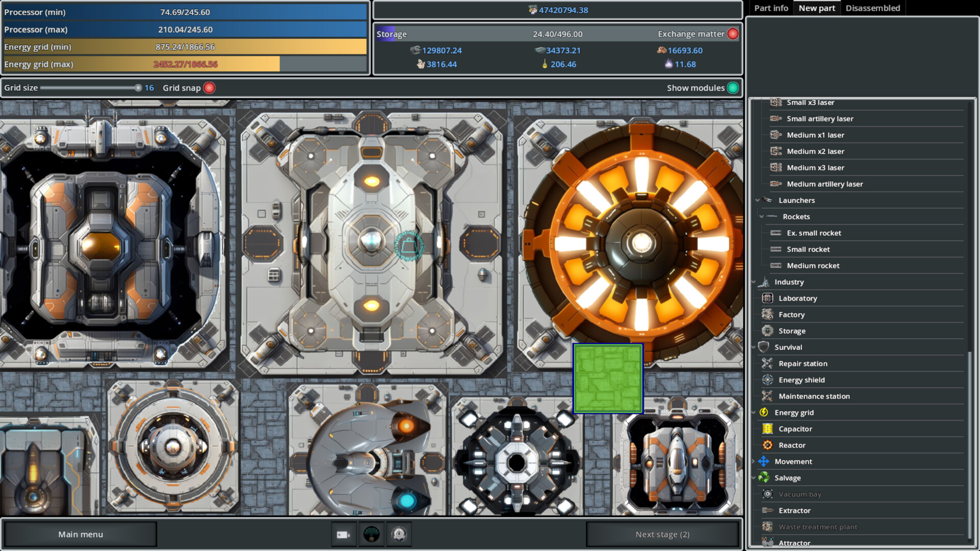This screenshot has width=980, height=551.
Task: Click the radar minimap icon at bottom center
Action: 372,534
